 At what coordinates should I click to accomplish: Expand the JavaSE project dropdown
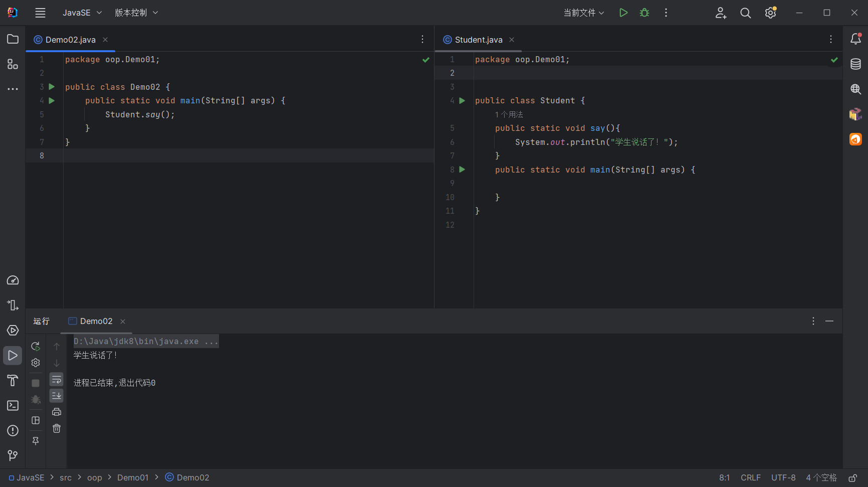pyautogui.click(x=82, y=13)
